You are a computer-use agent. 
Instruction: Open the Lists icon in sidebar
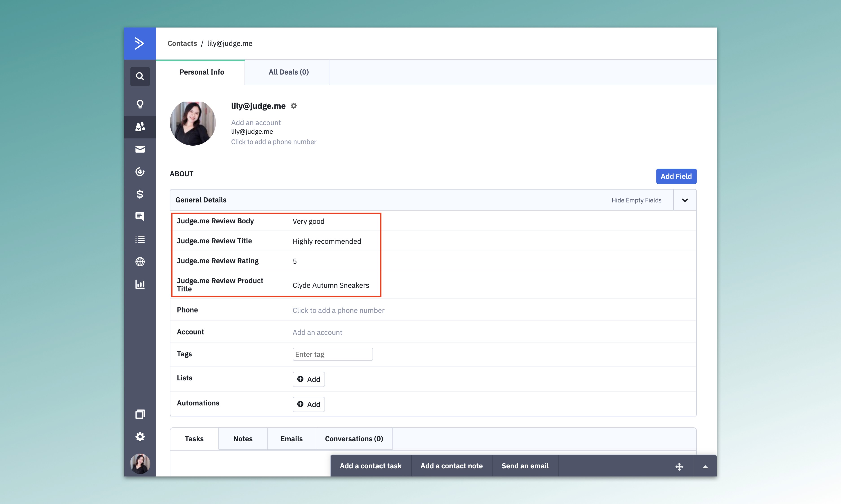pos(140,239)
